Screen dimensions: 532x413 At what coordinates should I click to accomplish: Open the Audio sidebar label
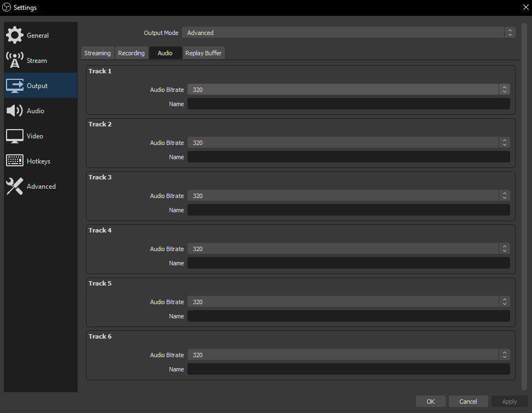pyautogui.click(x=36, y=111)
